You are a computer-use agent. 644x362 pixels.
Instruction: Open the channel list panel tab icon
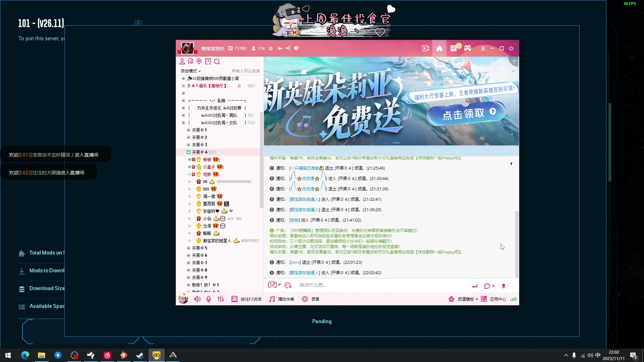453,48
